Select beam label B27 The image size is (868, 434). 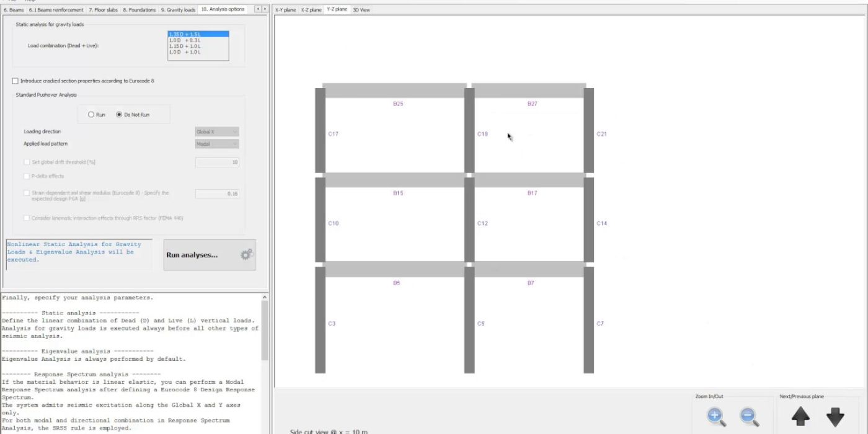(x=532, y=104)
